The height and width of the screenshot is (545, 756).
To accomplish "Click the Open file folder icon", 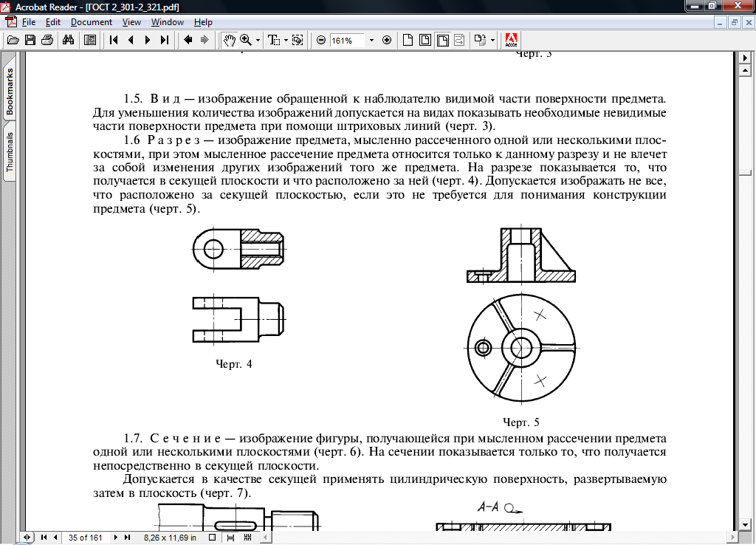I will pos(13,41).
